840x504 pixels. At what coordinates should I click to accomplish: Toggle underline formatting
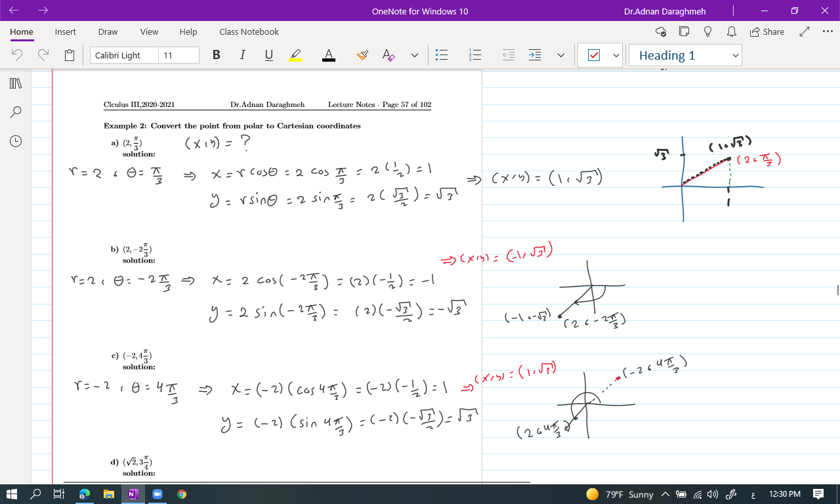click(268, 55)
